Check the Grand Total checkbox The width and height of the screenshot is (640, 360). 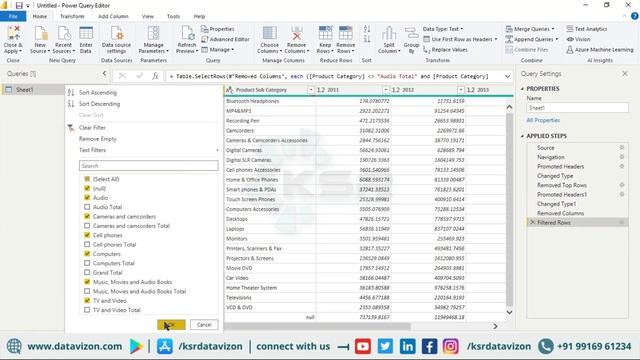point(87,273)
